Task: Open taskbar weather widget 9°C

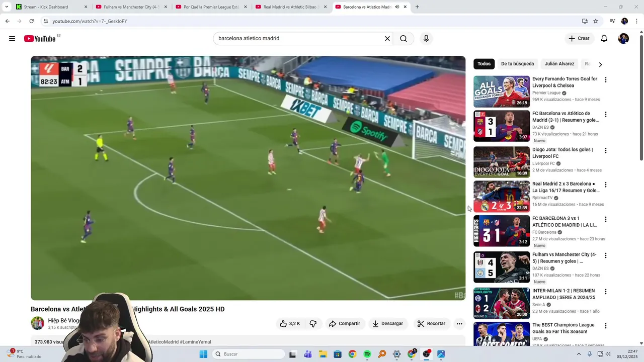Action: point(24,354)
